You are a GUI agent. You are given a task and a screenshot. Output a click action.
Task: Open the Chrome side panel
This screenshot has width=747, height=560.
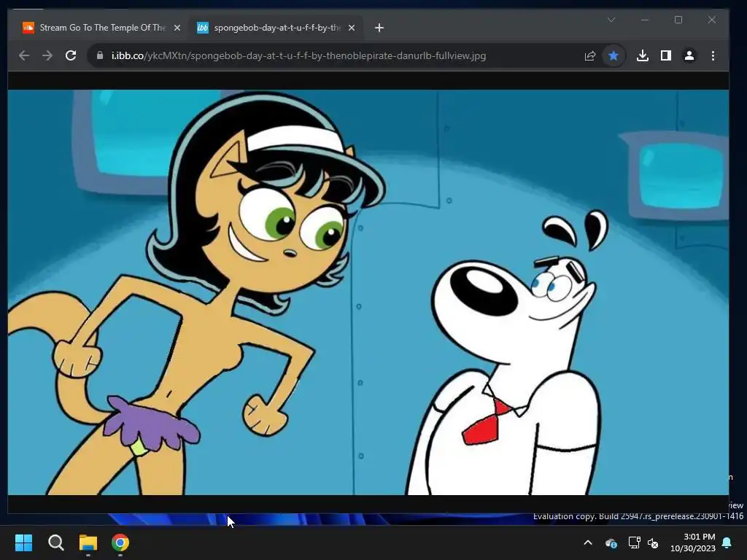click(x=665, y=55)
